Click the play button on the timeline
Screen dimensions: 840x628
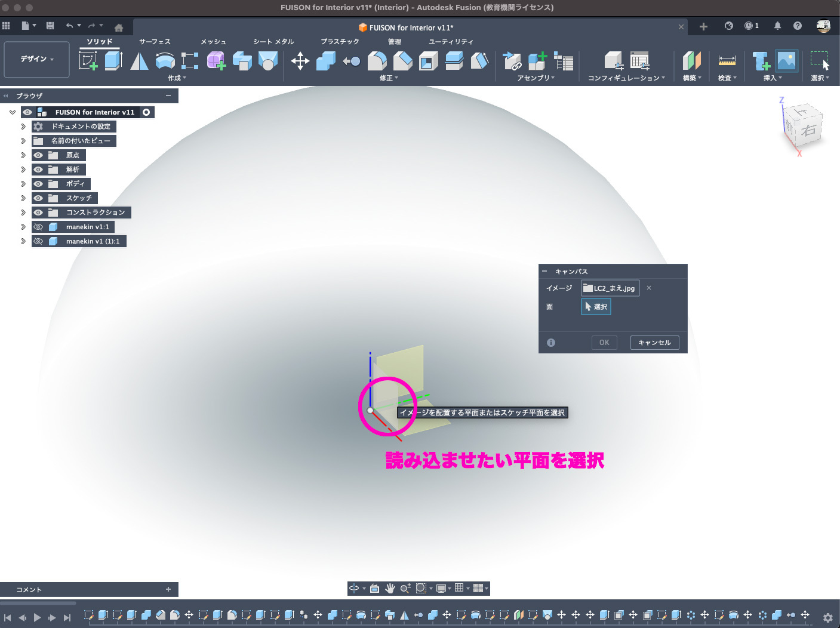coord(37,617)
